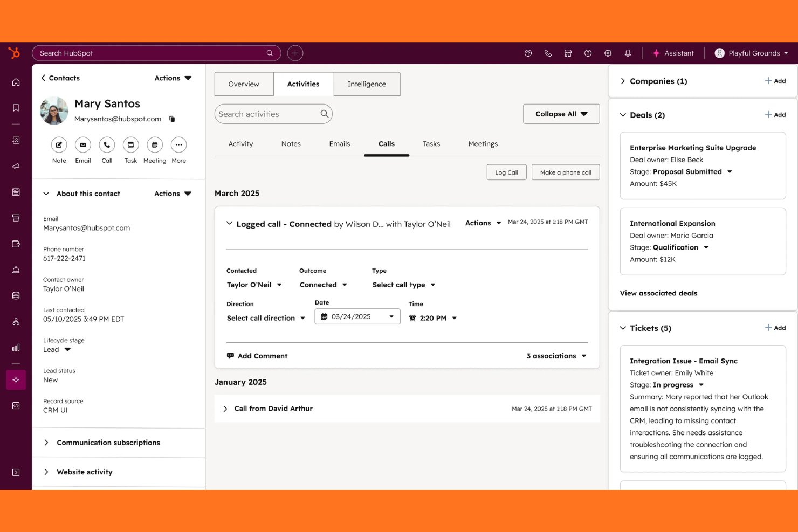
Task: Open the Lifecycle stage Lead dropdown
Action: point(57,349)
